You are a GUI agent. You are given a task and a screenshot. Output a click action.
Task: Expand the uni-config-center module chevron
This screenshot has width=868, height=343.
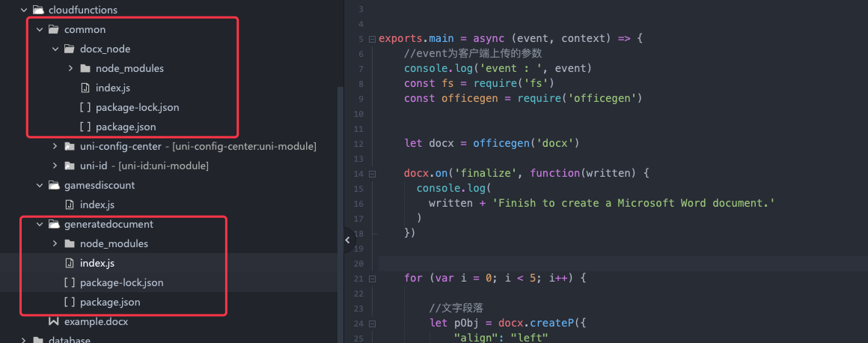55,146
